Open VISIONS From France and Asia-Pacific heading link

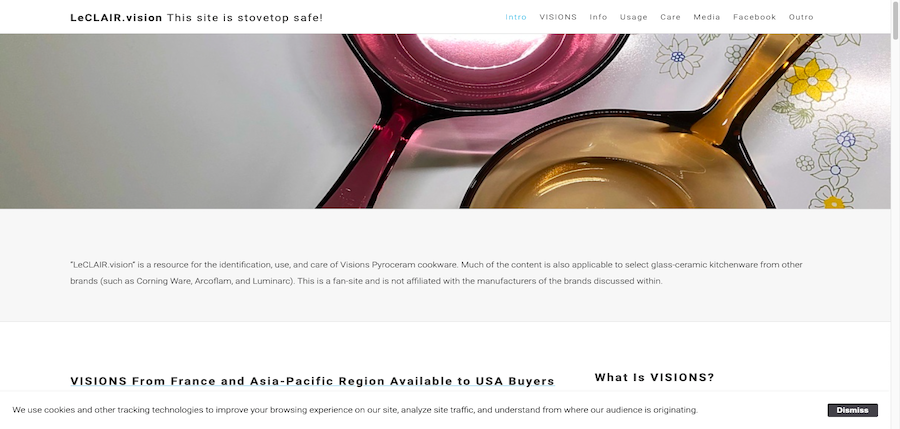click(x=312, y=381)
